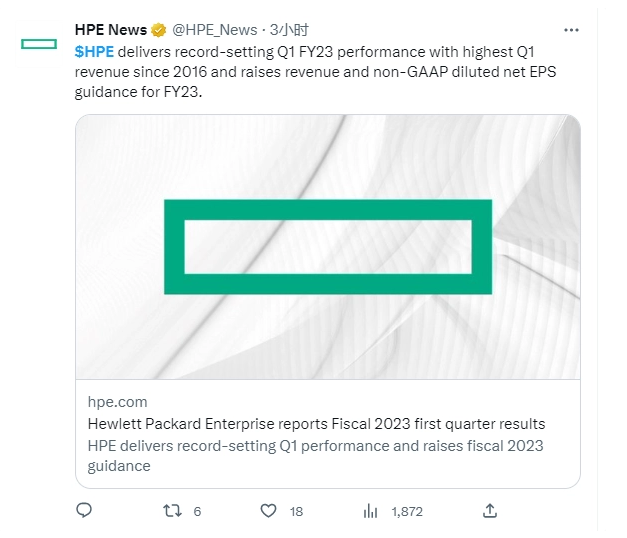Click the gold verified badge
This screenshot has height=538, width=627.
pyautogui.click(x=158, y=30)
